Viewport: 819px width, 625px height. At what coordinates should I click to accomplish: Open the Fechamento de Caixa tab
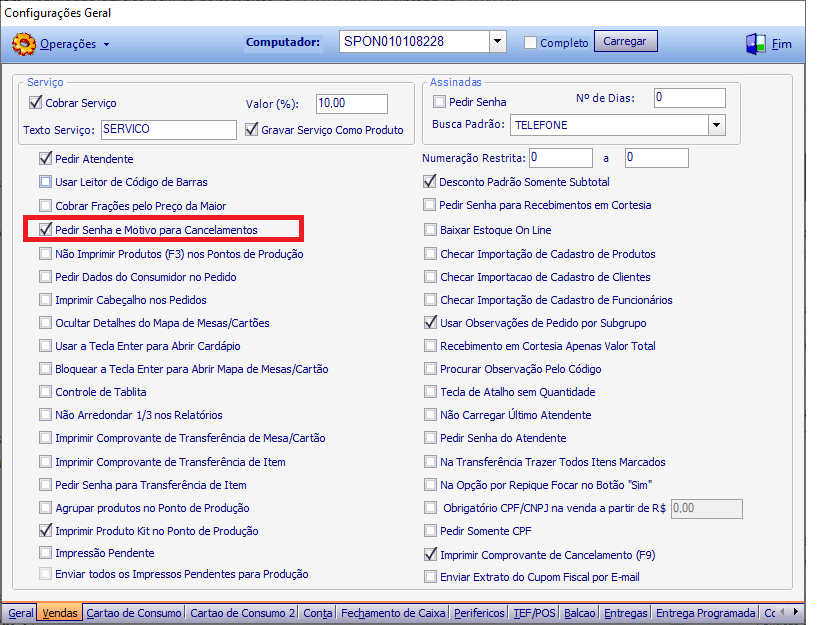point(393,613)
